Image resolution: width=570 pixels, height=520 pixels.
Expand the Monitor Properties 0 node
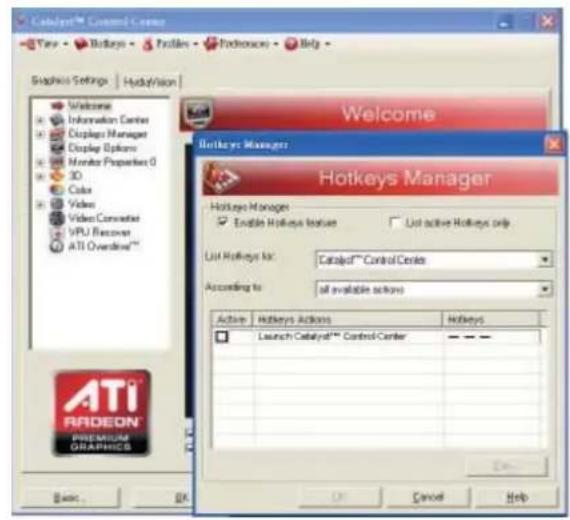click(x=40, y=162)
